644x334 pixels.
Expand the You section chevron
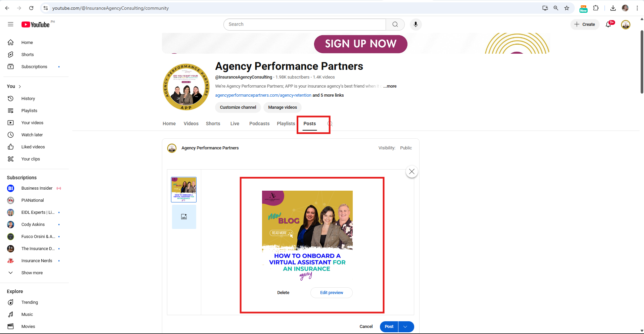coord(20,87)
